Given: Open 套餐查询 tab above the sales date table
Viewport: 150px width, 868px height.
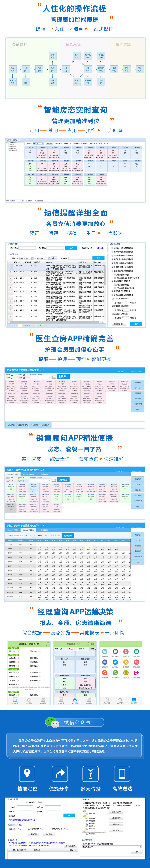Looking at the screenshot, I should (x=44, y=530).
